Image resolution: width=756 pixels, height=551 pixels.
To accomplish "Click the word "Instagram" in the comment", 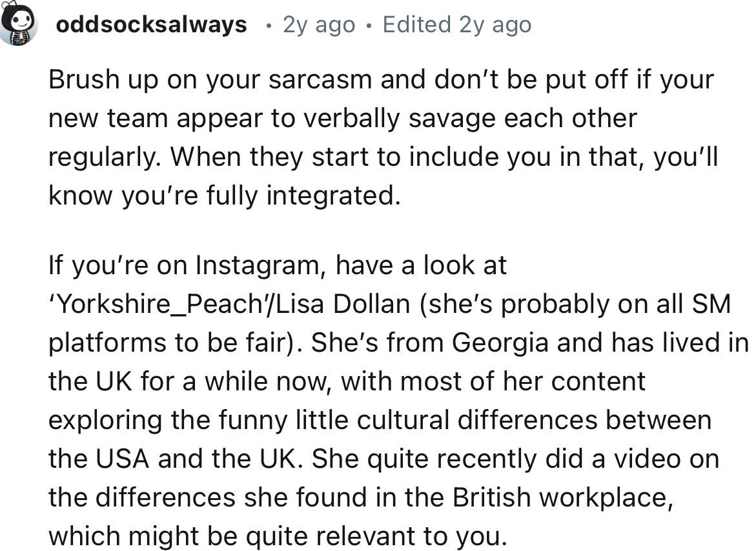I will click(258, 266).
